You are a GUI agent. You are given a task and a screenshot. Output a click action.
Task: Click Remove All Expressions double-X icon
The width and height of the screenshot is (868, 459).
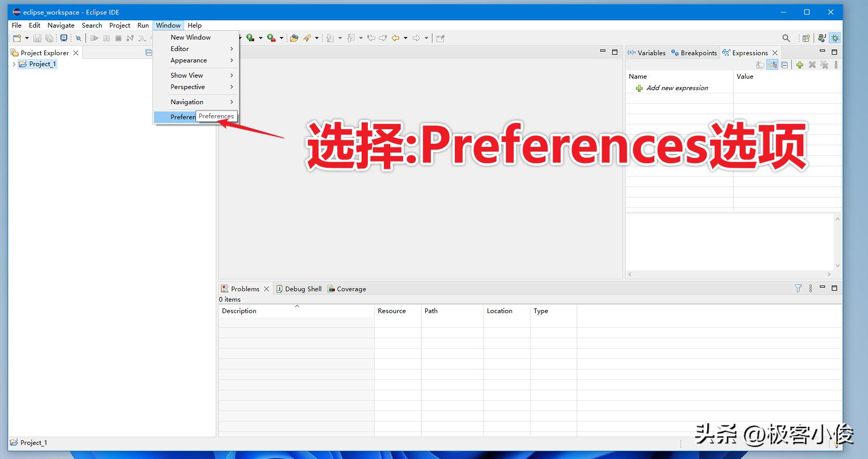[x=824, y=65]
